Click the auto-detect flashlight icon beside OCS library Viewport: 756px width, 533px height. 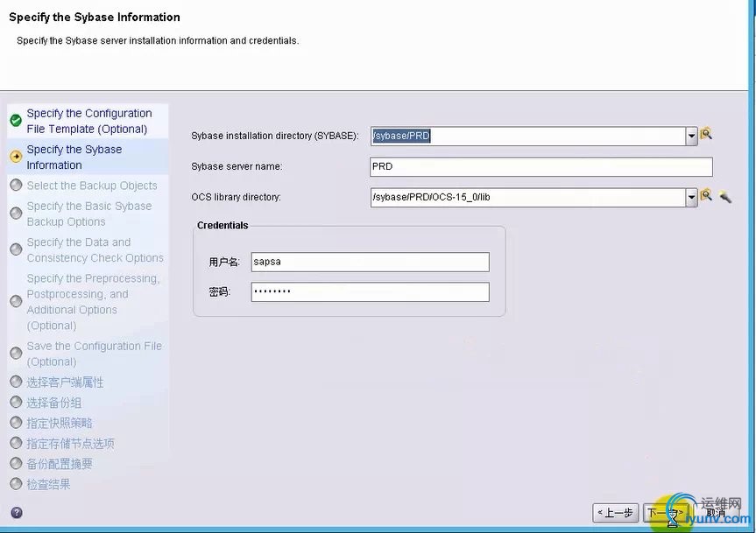pos(724,196)
